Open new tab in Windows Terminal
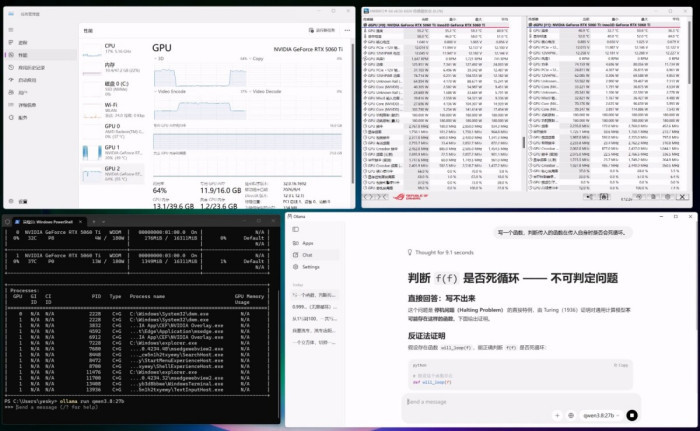 [x=94, y=222]
